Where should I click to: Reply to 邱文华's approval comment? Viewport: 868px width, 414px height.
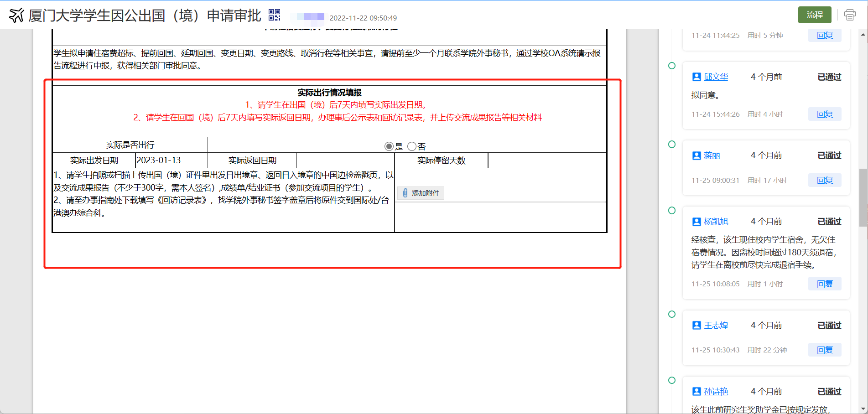pos(825,114)
